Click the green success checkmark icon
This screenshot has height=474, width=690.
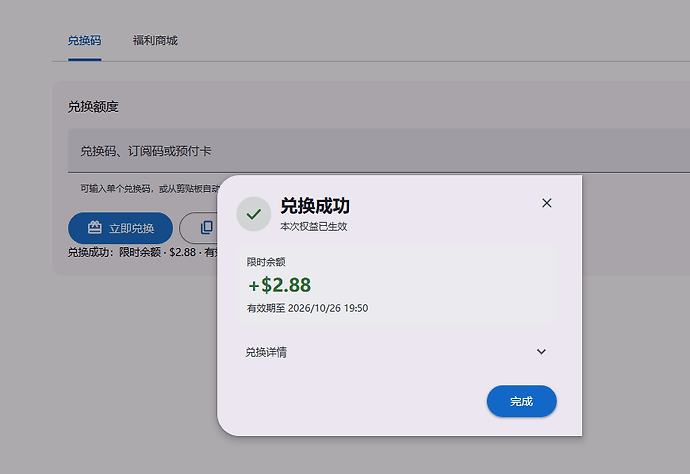click(x=253, y=214)
